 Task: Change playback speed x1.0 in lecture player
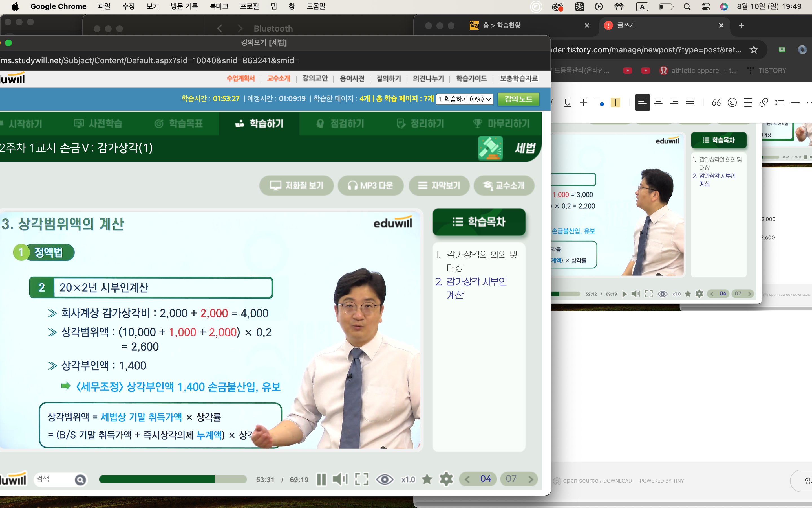click(408, 480)
